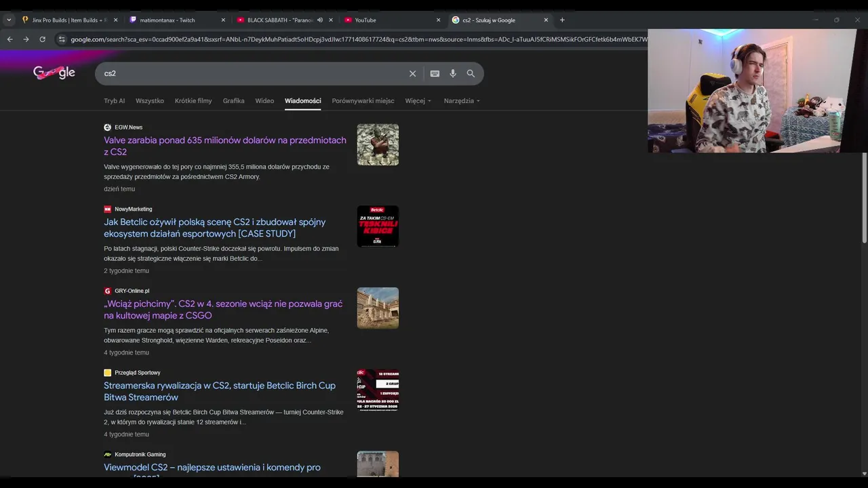The height and width of the screenshot is (488, 868).
Task: Go forward with the browser forward arrow
Action: point(26,39)
